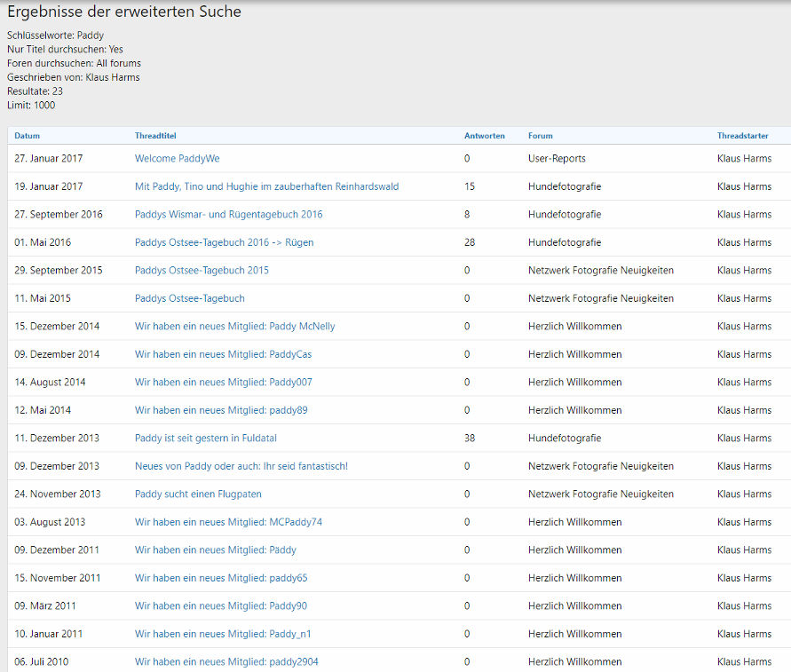The image size is (791, 672).
Task: Click 'Herzlich Willkommen' in the PaddyCas row
Action: 575,354
